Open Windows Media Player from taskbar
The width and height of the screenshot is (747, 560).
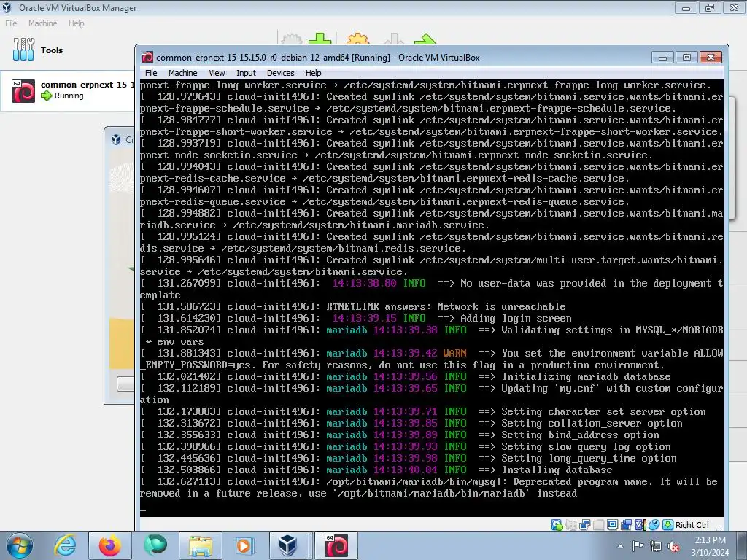[x=246, y=545]
